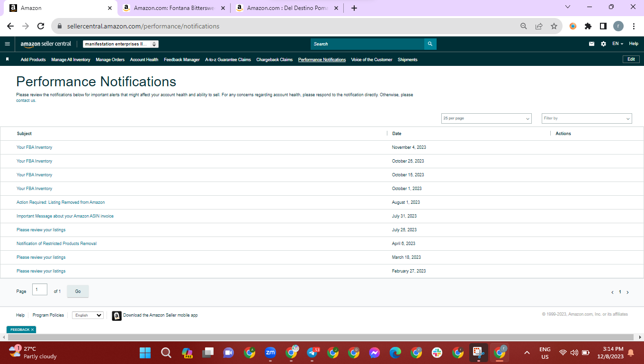Open the Seller Central messages envelope
This screenshot has width=644, height=364.
[x=591, y=44]
